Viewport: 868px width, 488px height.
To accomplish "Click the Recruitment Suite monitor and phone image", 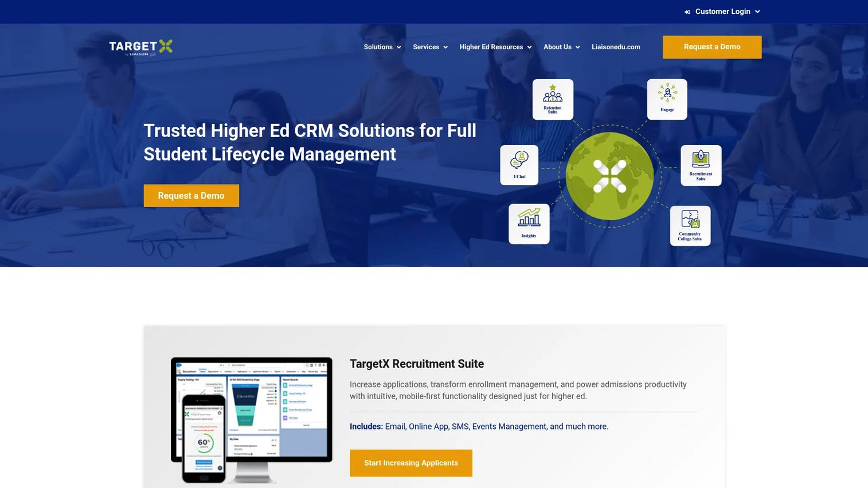I will tap(252, 420).
